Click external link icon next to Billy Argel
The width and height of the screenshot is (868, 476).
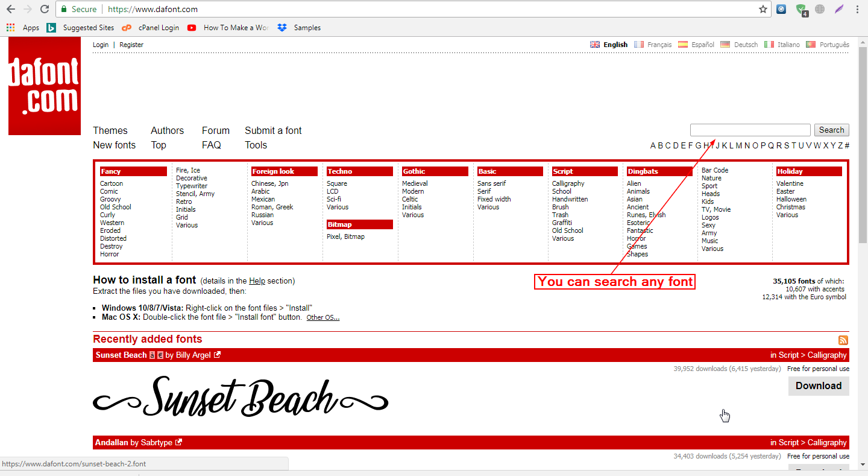point(218,355)
